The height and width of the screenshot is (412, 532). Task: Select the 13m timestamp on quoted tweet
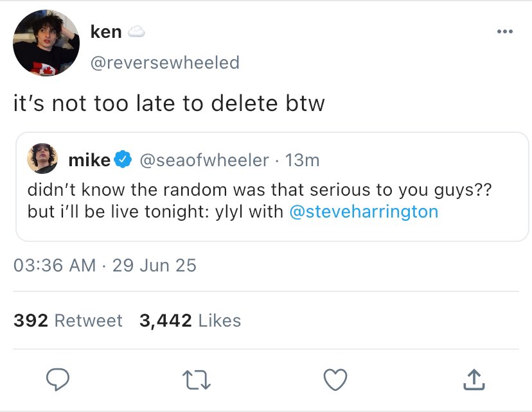[x=301, y=160]
